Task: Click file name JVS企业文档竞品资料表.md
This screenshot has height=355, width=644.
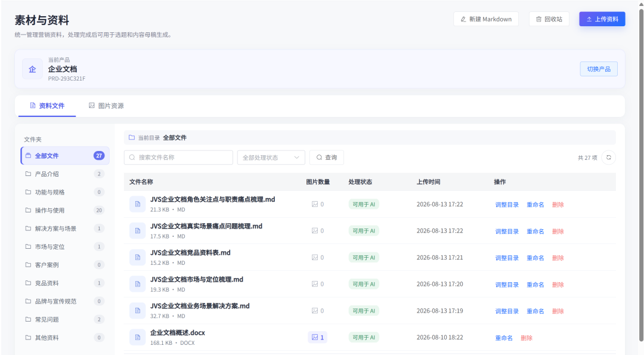Action: 190,253
